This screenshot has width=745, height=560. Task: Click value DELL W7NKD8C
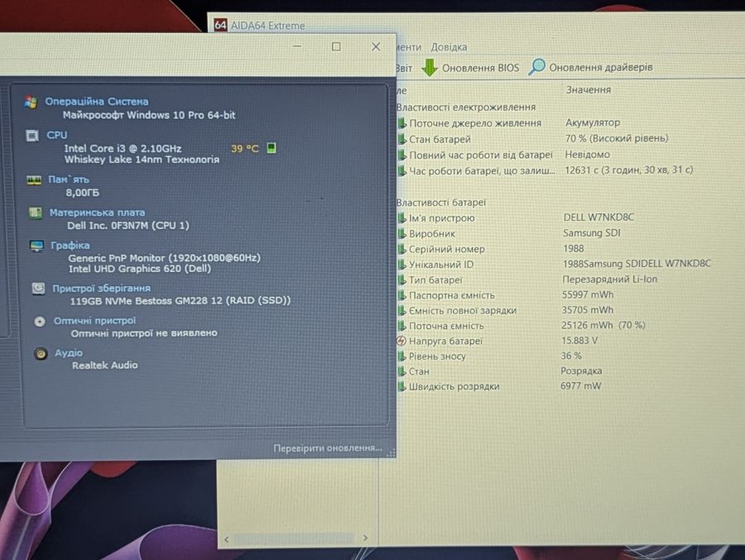(598, 217)
